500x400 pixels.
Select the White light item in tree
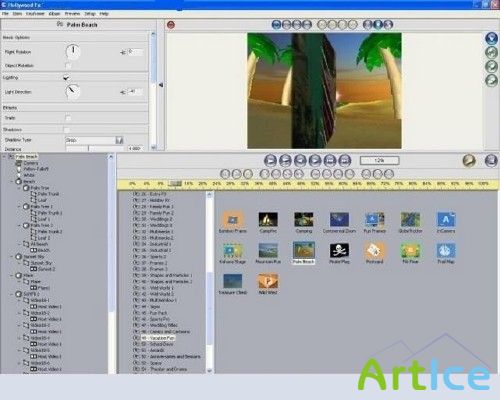point(29,175)
